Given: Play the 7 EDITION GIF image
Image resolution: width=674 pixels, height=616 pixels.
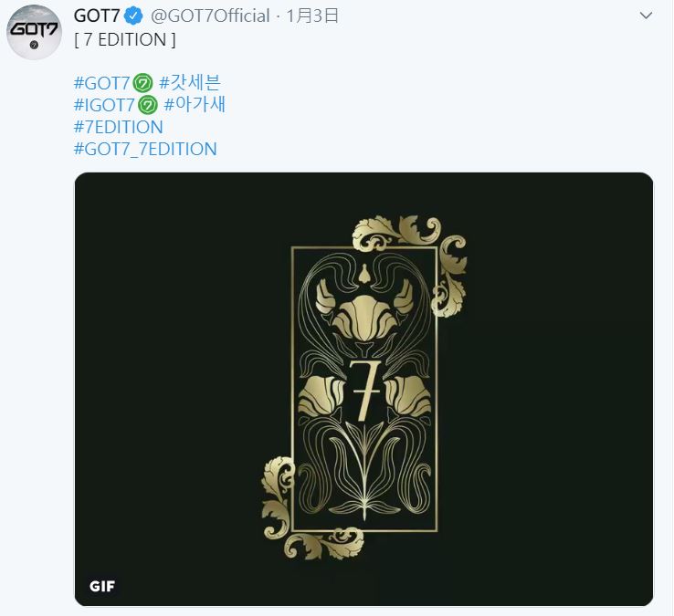Looking at the screenshot, I should point(363,389).
